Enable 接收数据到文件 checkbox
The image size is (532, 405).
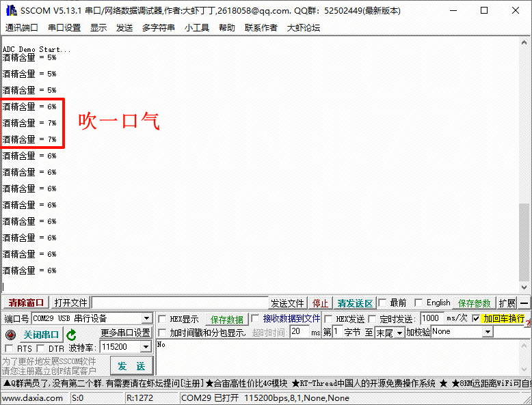[x=255, y=318]
